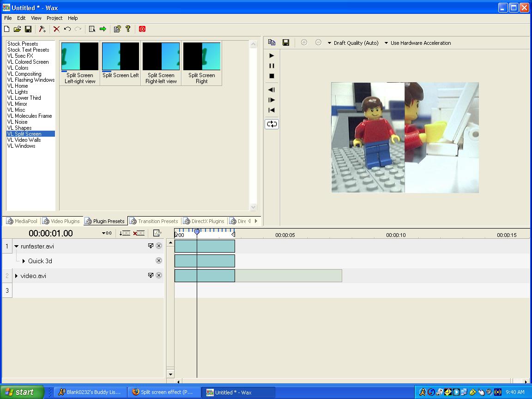The image size is (532, 399).
Task: Choose the Split Screen Right preset thumbnail
Action: (202, 57)
